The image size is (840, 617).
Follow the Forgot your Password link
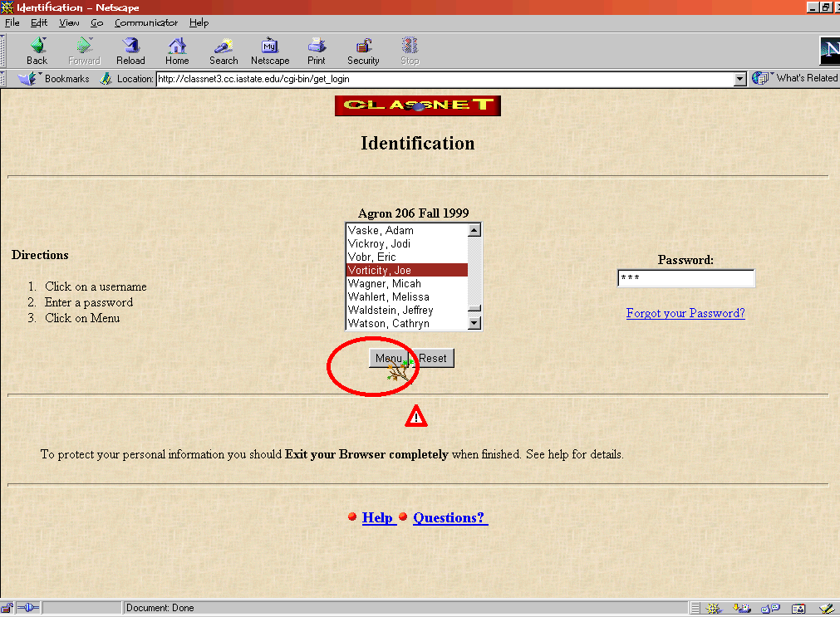tap(685, 313)
